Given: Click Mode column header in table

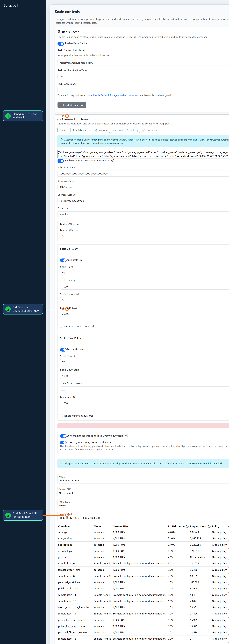Looking at the screenshot, I should [97, 526].
